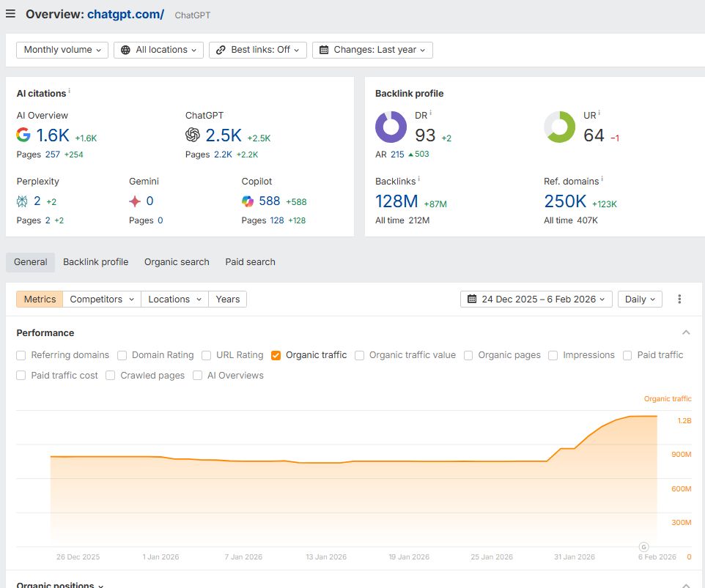Open the All locations dropdown
The image size is (705, 588).
pyautogui.click(x=158, y=50)
